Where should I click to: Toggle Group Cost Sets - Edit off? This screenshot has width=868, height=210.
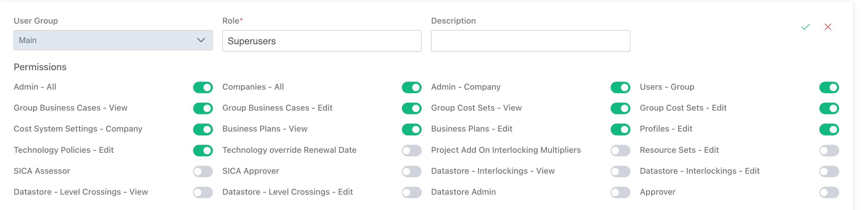[828, 108]
